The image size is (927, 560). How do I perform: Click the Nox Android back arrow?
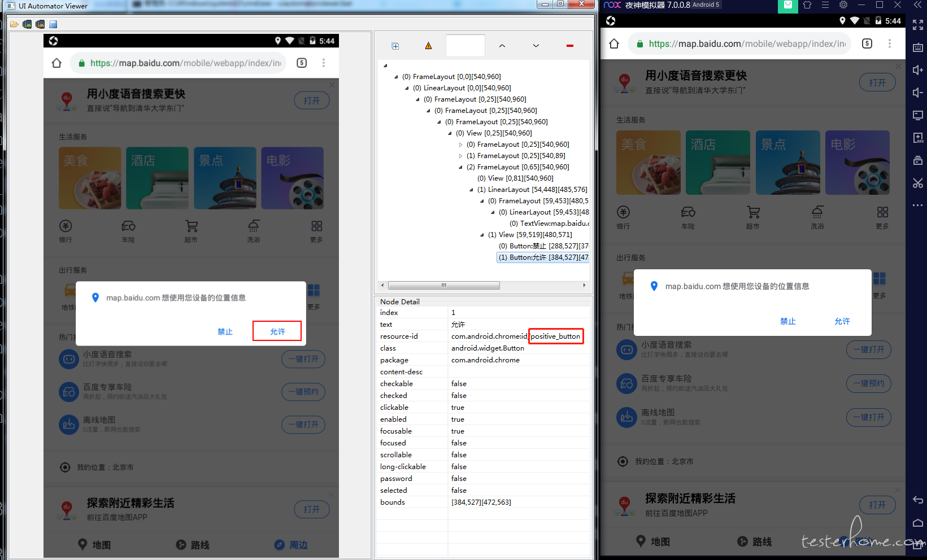pyautogui.click(x=918, y=500)
